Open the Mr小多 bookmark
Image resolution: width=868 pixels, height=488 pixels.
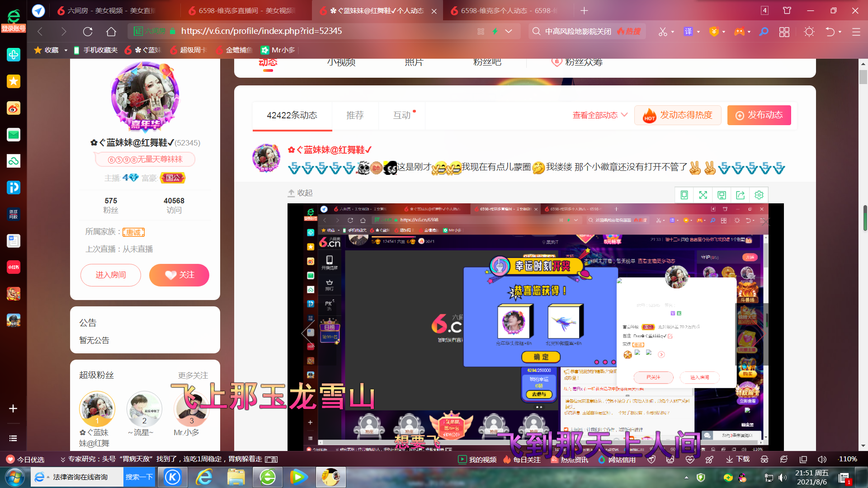point(278,50)
